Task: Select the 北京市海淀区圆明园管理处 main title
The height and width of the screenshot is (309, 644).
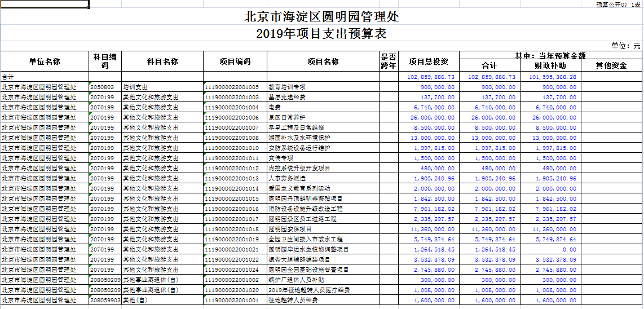Action: coord(321,16)
